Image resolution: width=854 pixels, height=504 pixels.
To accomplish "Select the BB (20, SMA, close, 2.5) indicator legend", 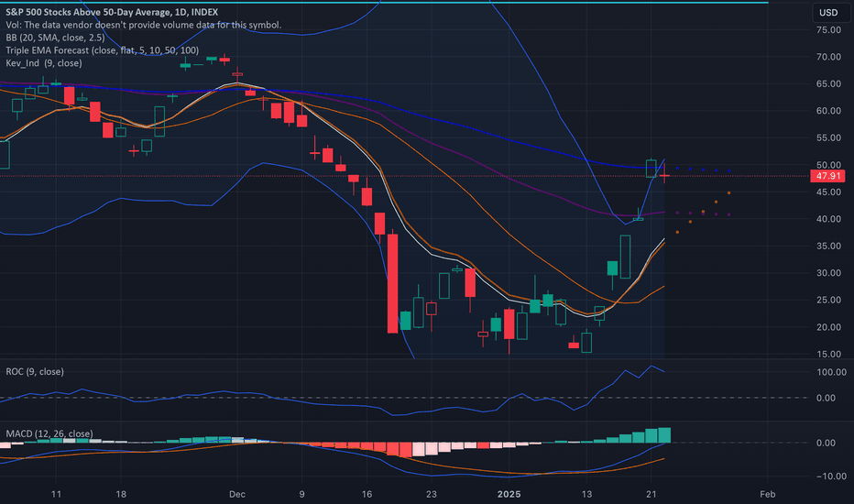I will point(55,38).
